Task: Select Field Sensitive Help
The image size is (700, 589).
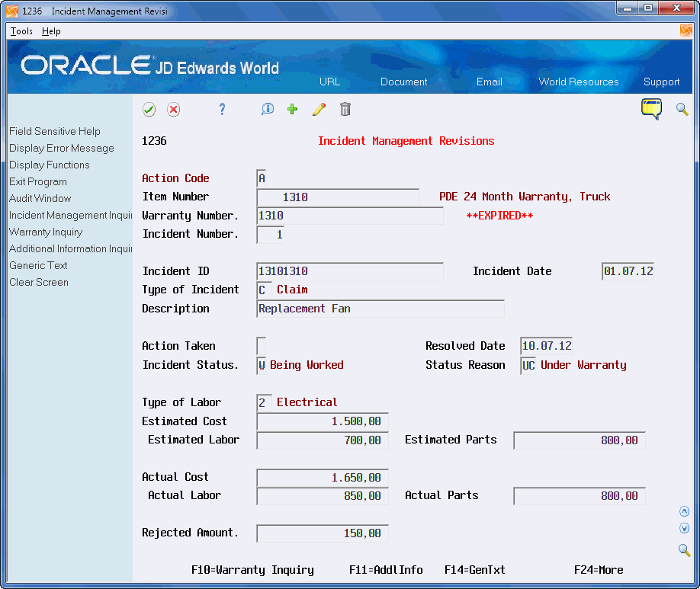Action: (54, 131)
